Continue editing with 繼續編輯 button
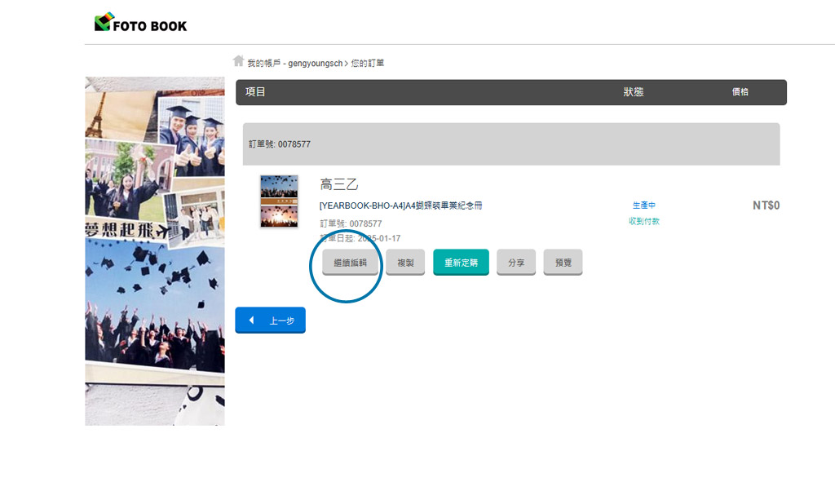 [x=351, y=262]
